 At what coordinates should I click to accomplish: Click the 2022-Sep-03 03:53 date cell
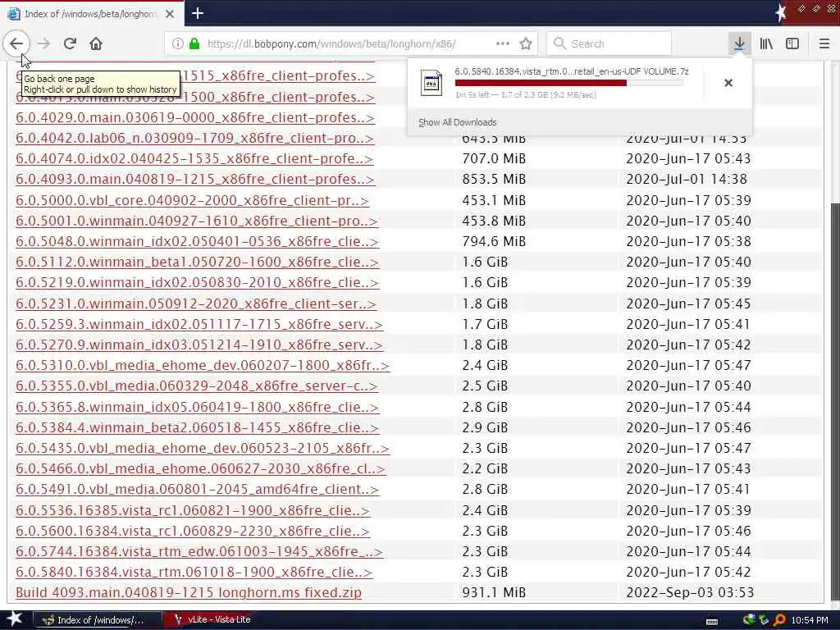(x=690, y=592)
